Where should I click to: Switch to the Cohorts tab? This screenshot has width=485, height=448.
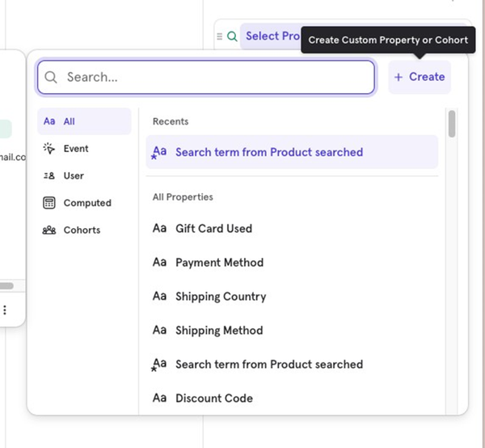click(82, 230)
